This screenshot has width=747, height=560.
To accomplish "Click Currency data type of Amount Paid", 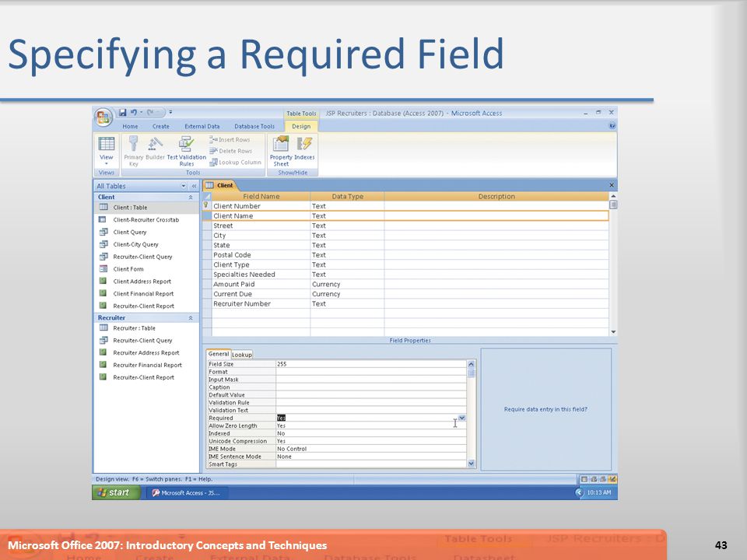I will coord(347,285).
